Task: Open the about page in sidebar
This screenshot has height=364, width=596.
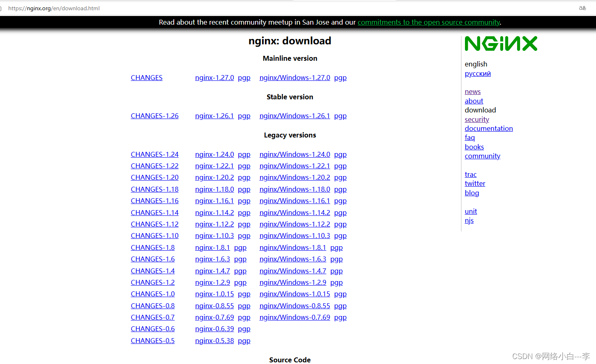Action: (x=474, y=101)
